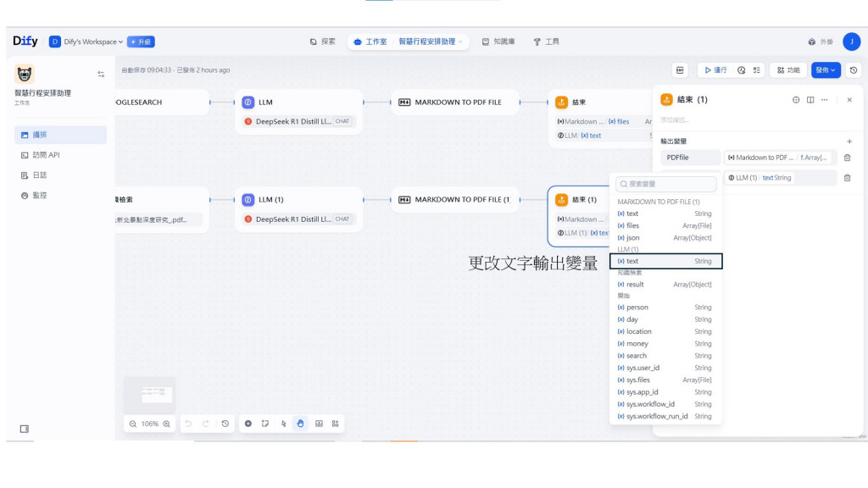
Task: Add a node with the round plus icon
Action: (248, 424)
